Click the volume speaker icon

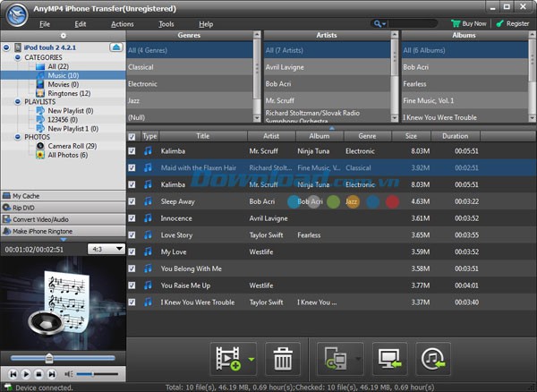coord(69,373)
